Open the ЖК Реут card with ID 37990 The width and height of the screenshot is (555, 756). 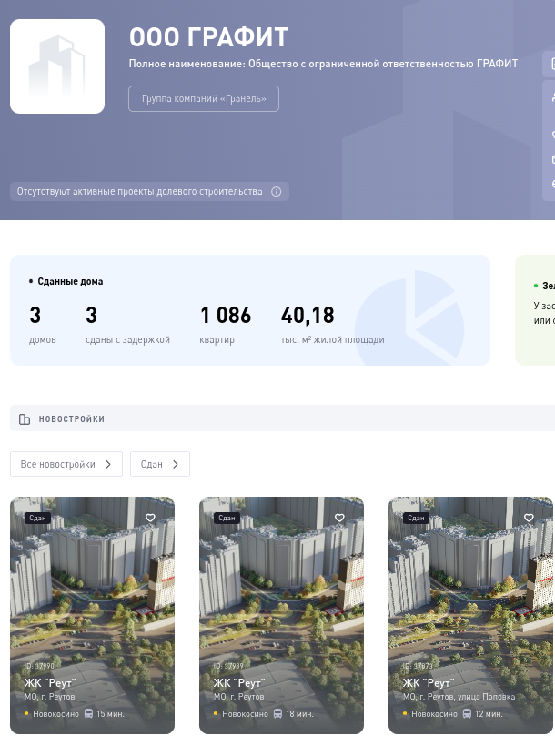pos(92,615)
